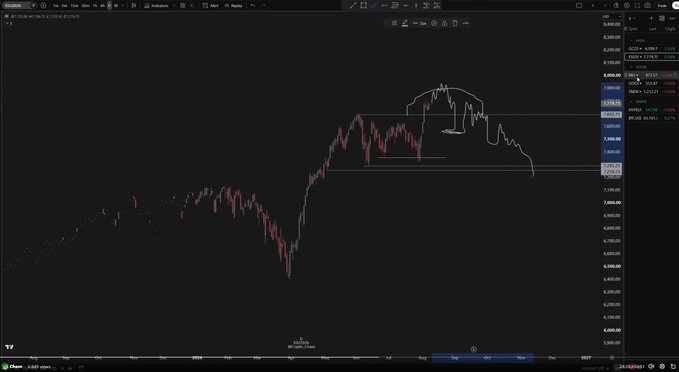Screen dimensions: 679x372
Task: Open the timeframe interval dropdown arrow
Action: (x=123, y=6)
